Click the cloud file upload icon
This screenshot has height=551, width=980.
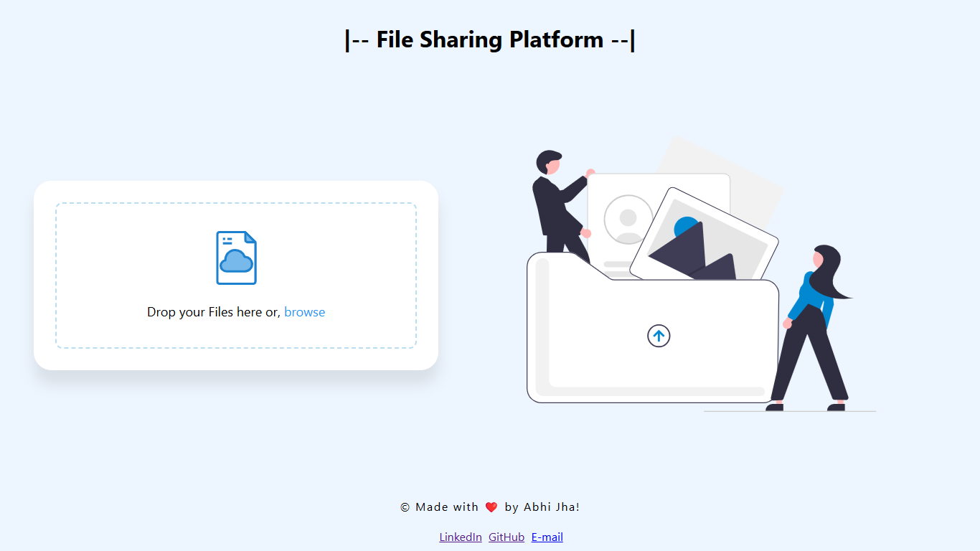coord(236,258)
